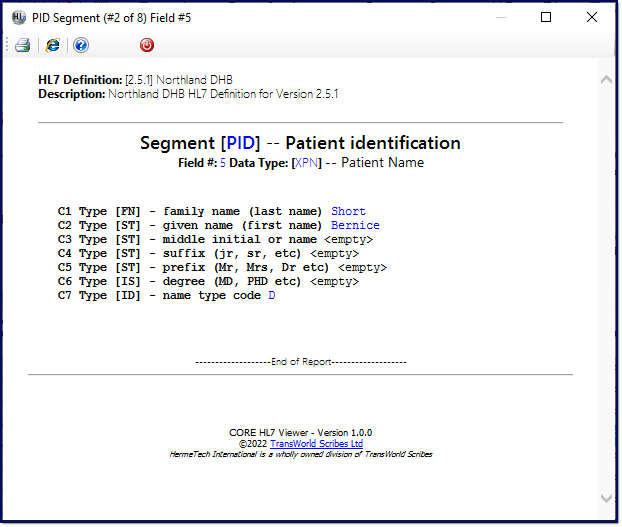Click the HL7 app icon in title bar
The height and width of the screenshot is (527, 622).
18,18
